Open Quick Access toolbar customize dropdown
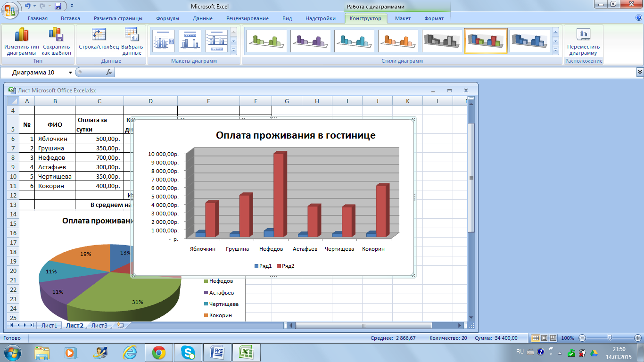 pos(72,6)
